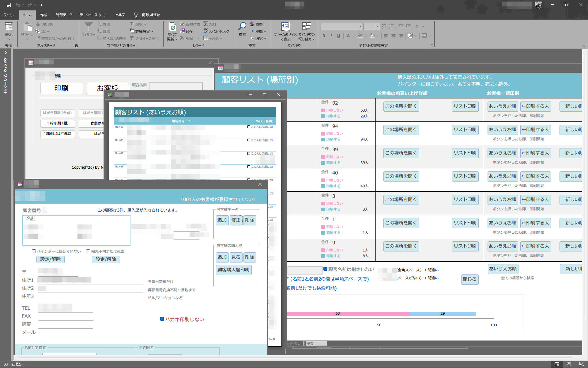This screenshot has width=588, height=368.
Task: Check この人は印刷しない for No.482
Action: point(249,127)
